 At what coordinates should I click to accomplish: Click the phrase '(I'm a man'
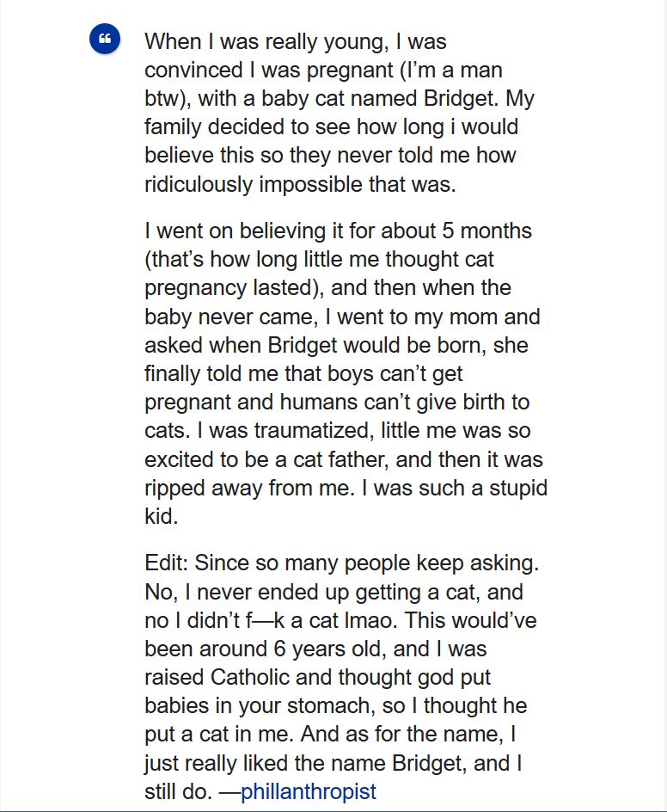click(x=450, y=70)
